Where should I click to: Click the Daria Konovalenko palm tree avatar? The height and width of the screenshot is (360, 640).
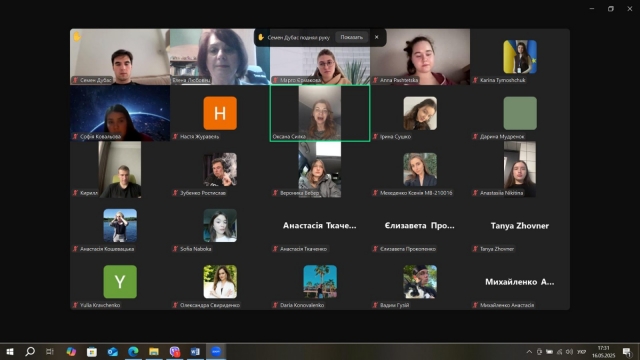click(x=320, y=282)
